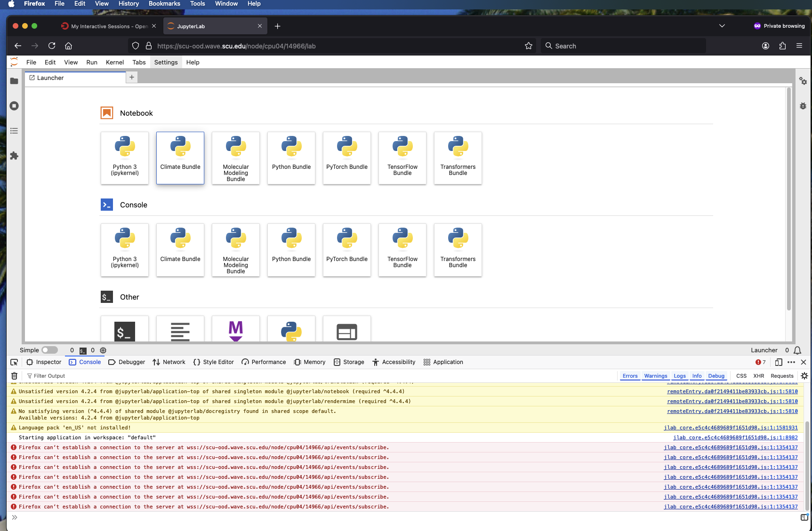Screen dimensions: 812x531
Task: Select the Launcher tab in JupyterLab
Action: point(75,78)
